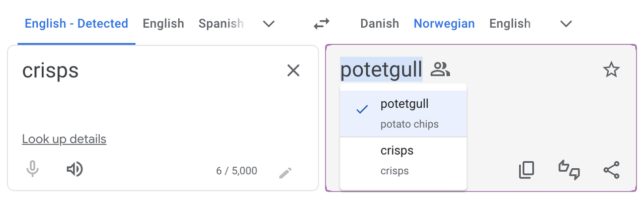The height and width of the screenshot is (198, 644).
Task: Pick the crisps alternative translation
Action: tap(404, 160)
